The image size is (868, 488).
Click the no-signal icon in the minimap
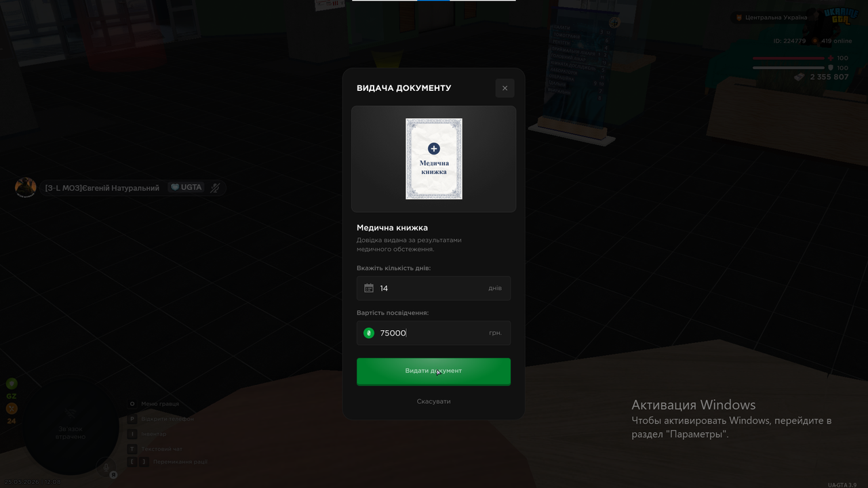pyautogui.click(x=71, y=413)
